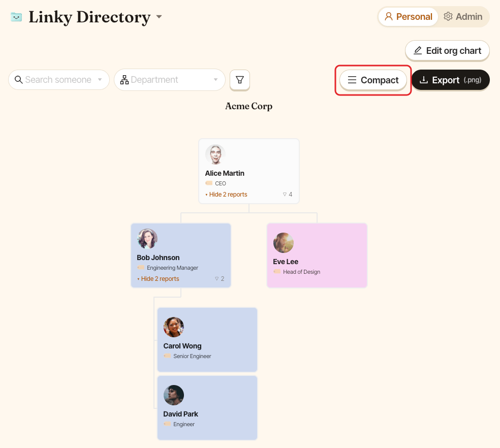The image size is (500, 448).
Task: Focus the Search someone input field
Action: 59,80
